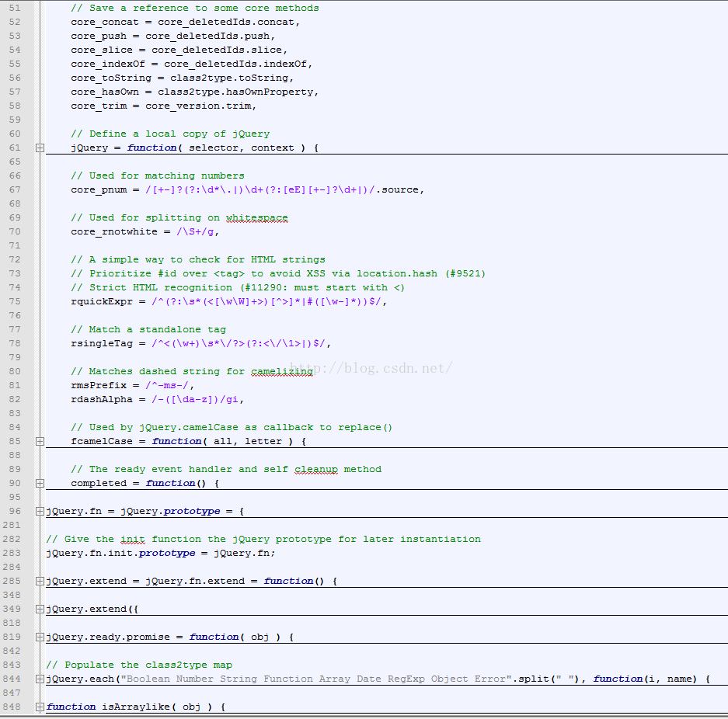
Task: Expand the jQuery.fn prototype block on line 96
Action: [40, 511]
